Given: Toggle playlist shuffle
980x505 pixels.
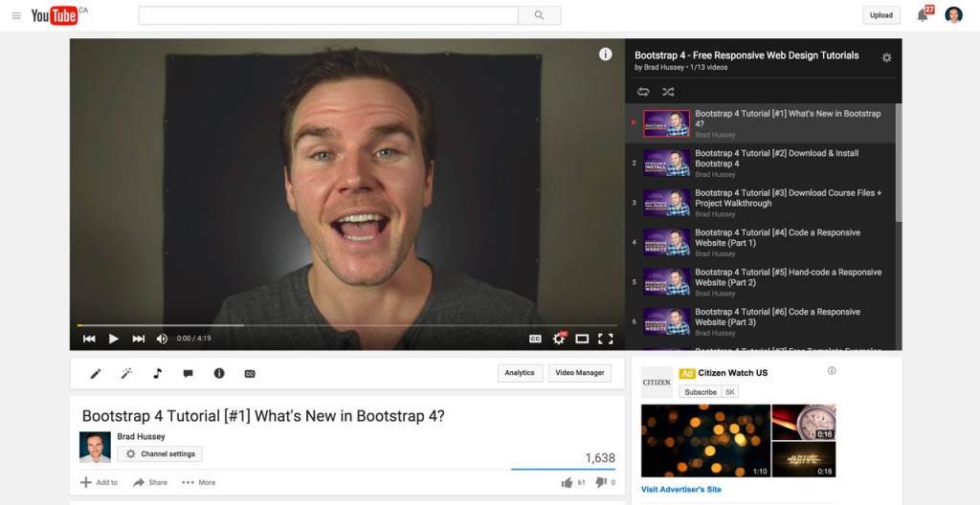Looking at the screenshot, I should click(668, 92).
